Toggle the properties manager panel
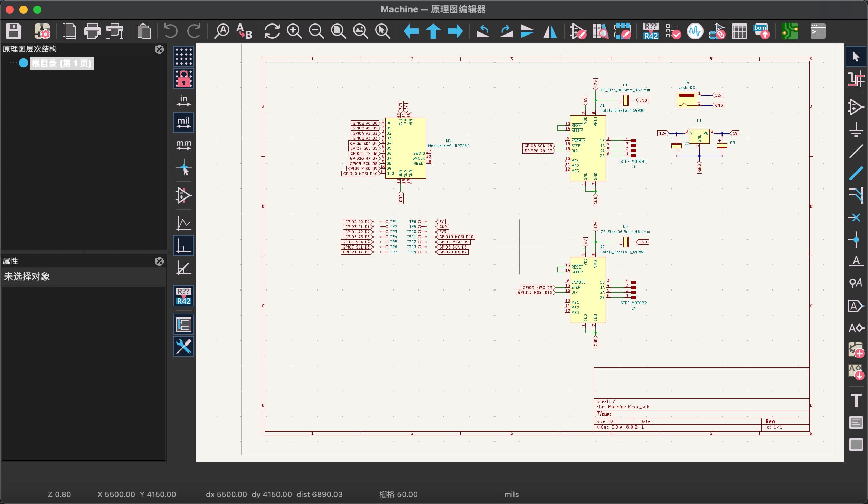Screen dimensions: 868x504 coord(183,346)
